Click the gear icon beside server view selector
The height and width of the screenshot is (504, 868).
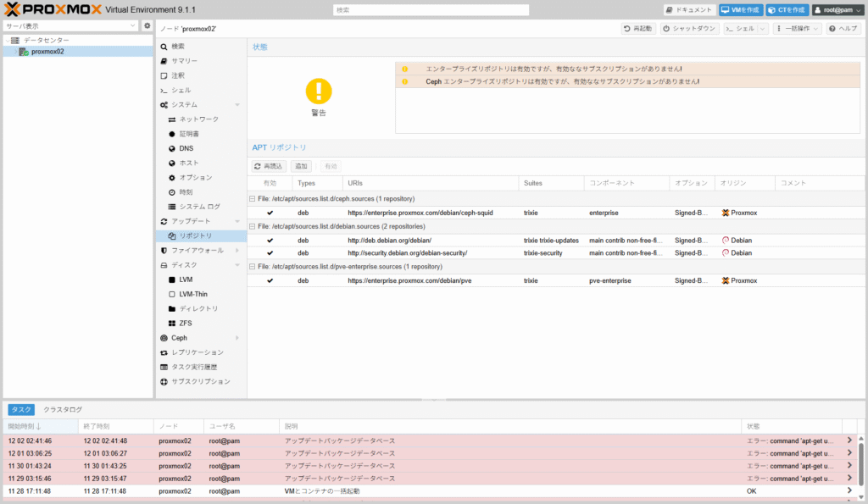(x=147, y=26)
